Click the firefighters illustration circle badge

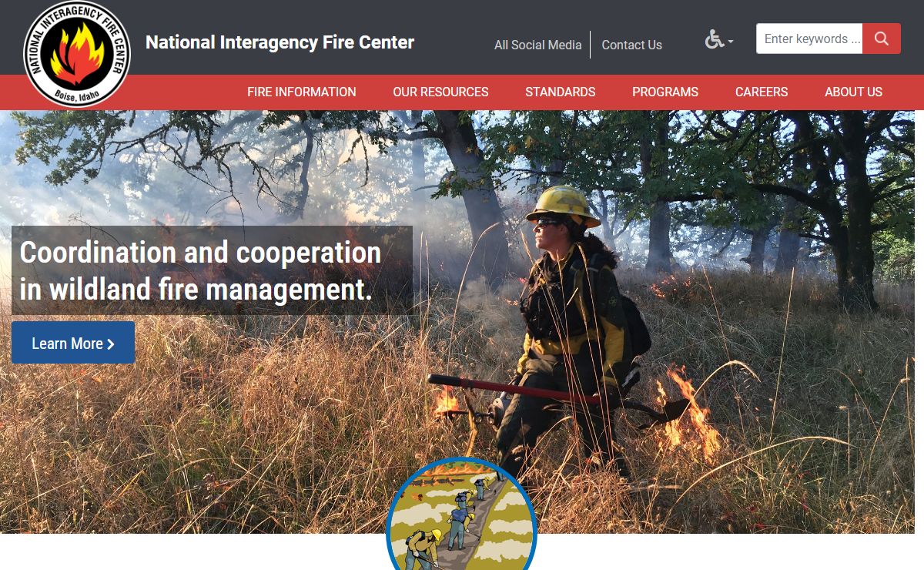461,515
